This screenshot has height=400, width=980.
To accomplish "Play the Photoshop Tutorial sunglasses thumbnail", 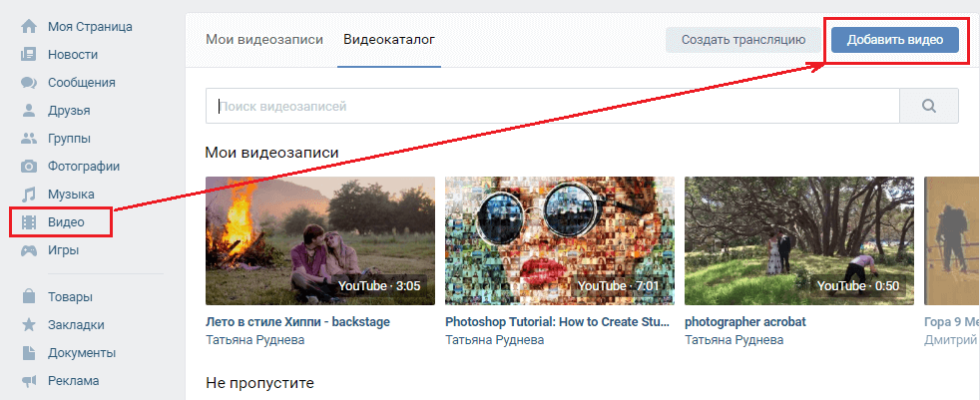I will click(559, 240).
